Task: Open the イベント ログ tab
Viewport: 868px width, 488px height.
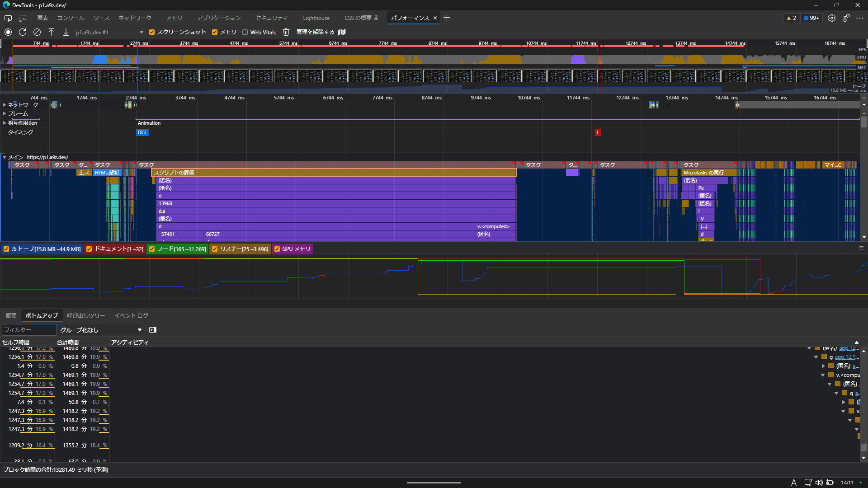Action: [131, 315]
